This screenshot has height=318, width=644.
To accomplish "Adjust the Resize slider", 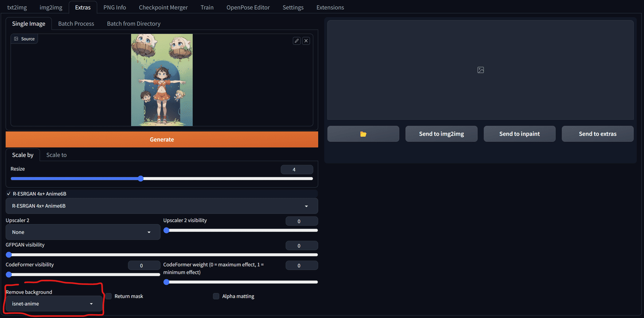I will click(x=162, y=179).
